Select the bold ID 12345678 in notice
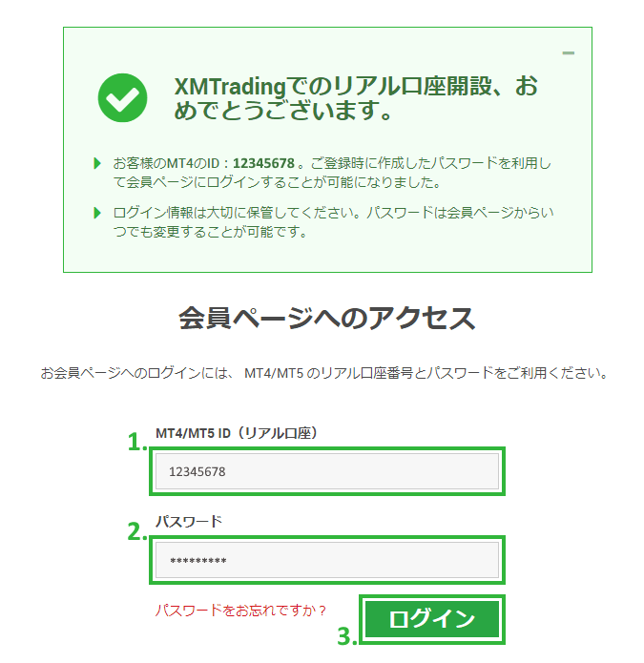 click(263, 163)
